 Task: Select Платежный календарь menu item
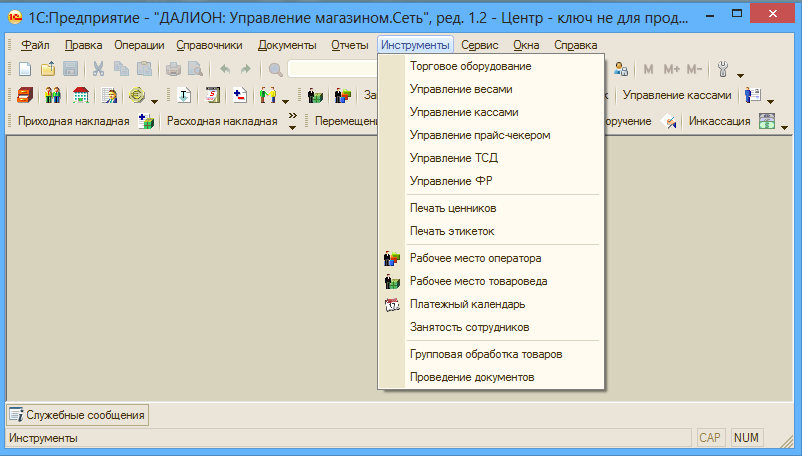coord(491,304)
